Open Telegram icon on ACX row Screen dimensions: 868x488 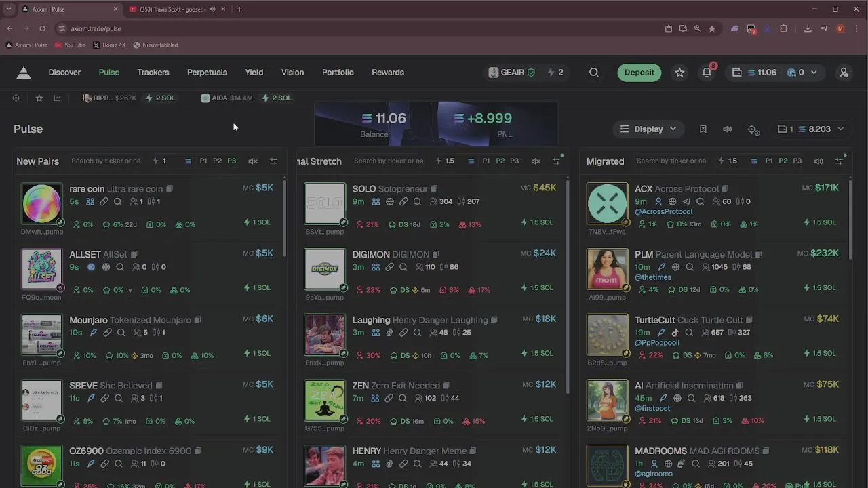click(686, 201)
